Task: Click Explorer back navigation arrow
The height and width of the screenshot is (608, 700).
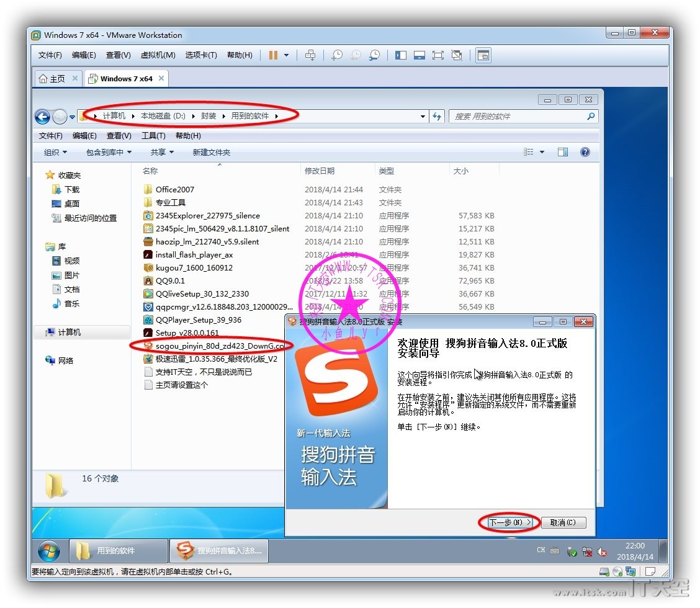Action: 42,116
